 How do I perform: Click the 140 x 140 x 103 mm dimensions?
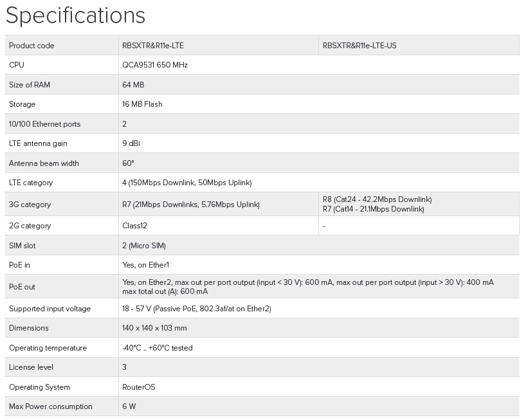(x=154, y=328)
